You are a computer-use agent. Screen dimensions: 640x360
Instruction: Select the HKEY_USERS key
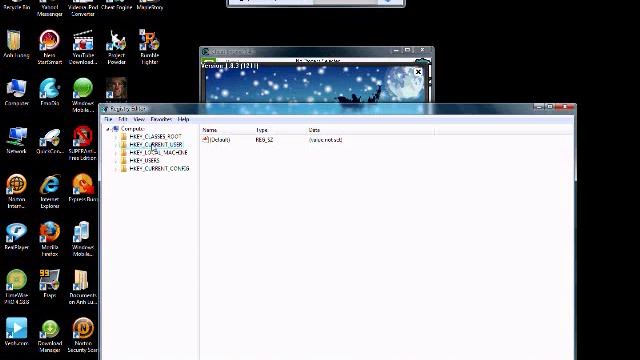coord(144,160)
